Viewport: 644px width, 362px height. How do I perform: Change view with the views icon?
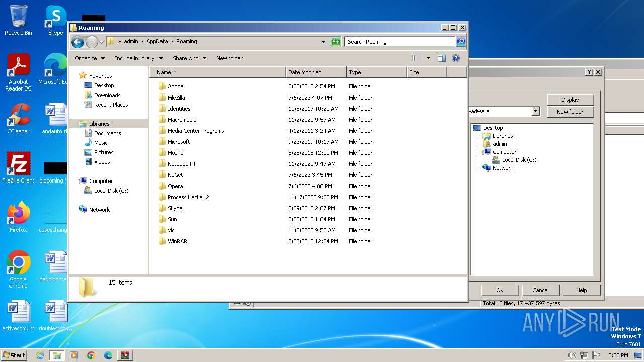point(416,58)
